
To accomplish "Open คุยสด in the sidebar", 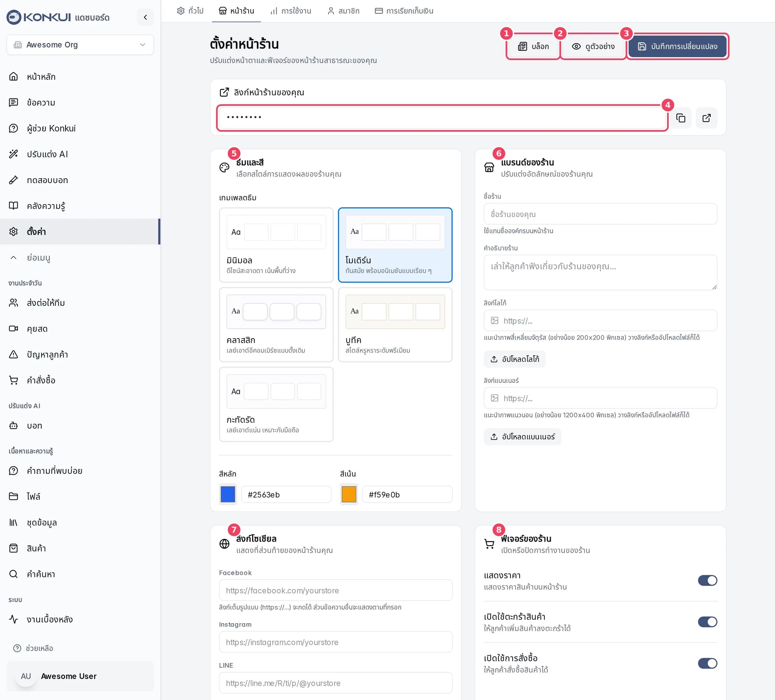I will point(80,329).
